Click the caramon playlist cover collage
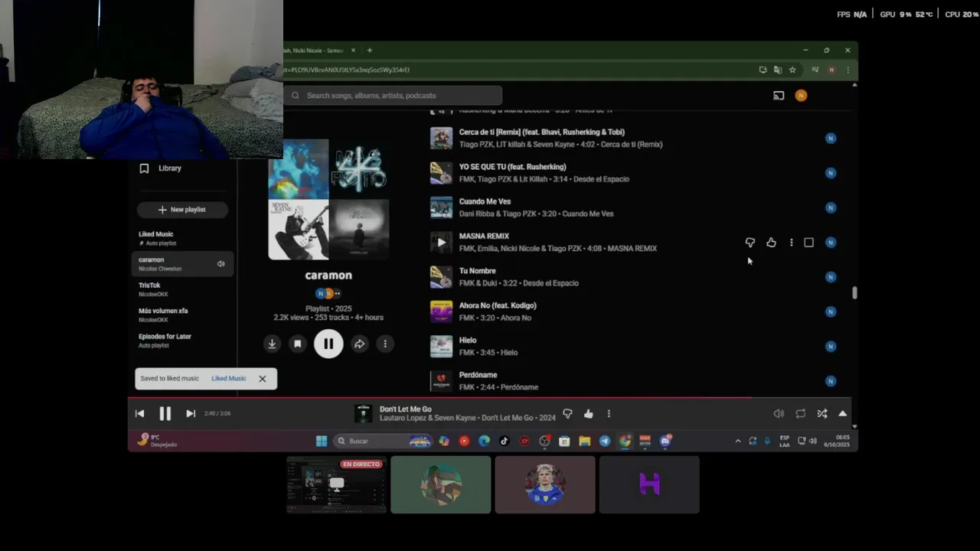The width and height of the screenshot is (980, 551). coord(328,200)
